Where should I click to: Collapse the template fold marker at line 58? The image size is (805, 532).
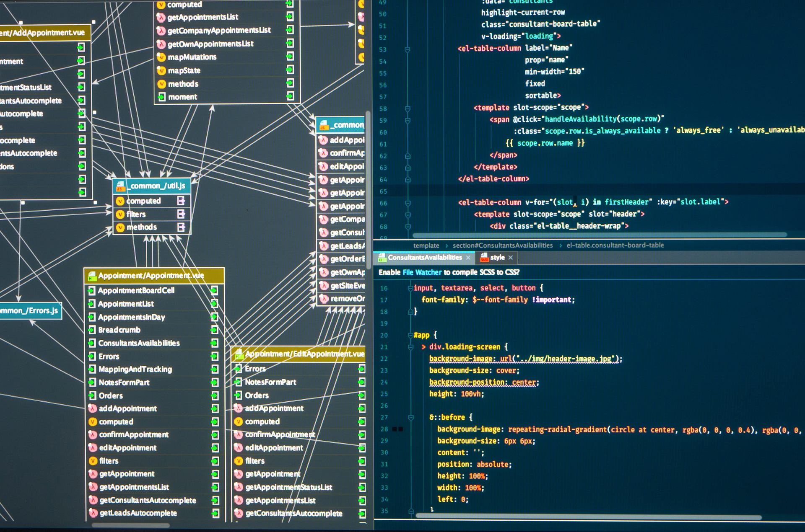(407, 108)
